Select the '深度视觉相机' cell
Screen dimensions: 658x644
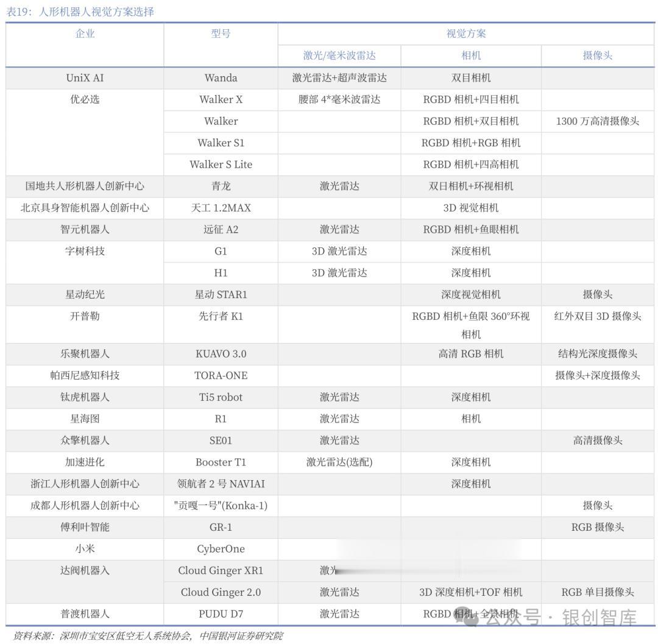point(471,294)
